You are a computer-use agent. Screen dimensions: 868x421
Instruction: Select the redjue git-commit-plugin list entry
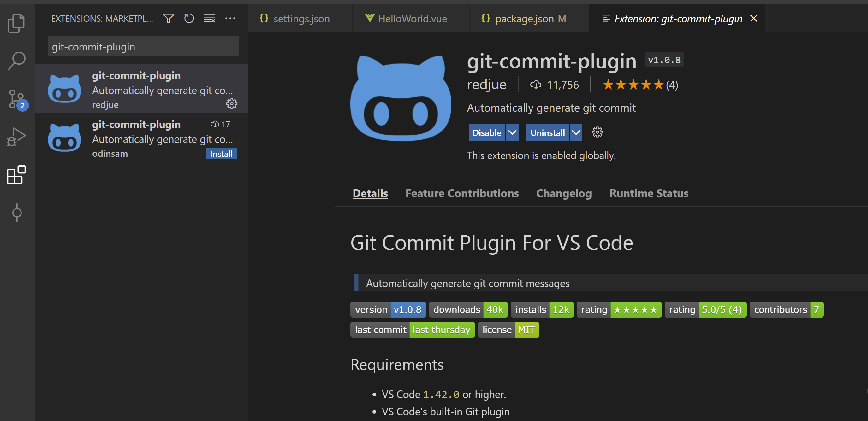click(142, 89)
